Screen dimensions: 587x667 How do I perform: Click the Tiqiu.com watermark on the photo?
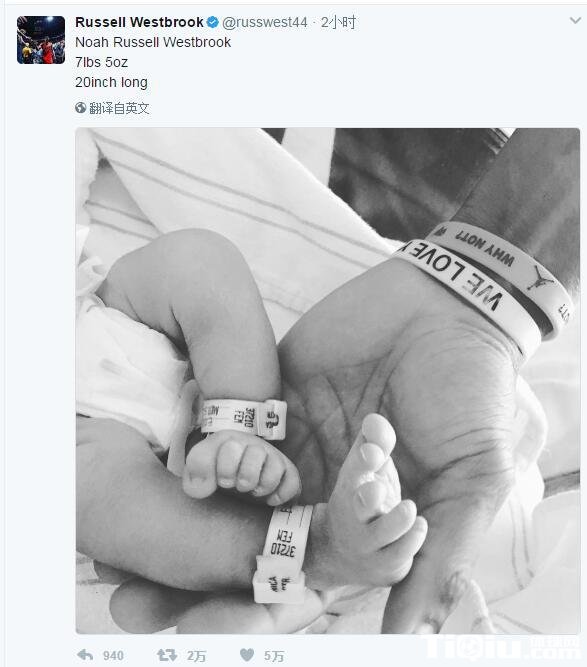pos(501,647)
